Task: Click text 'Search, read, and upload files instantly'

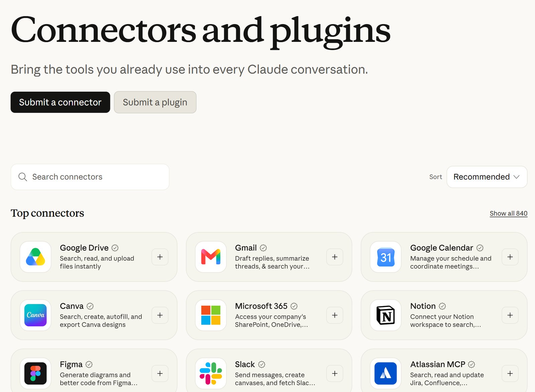Action: [97, 263]
